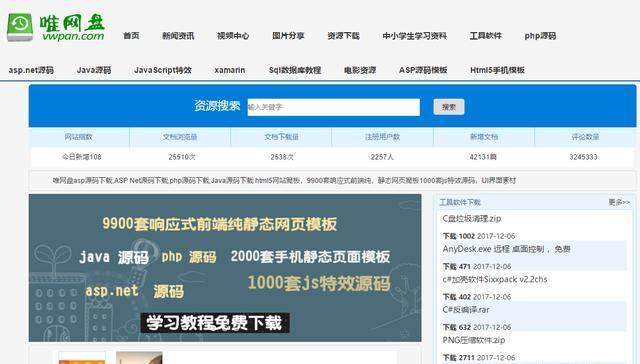Open the AnyDesk.exe 远程桌面控制 link

[506, 249]
